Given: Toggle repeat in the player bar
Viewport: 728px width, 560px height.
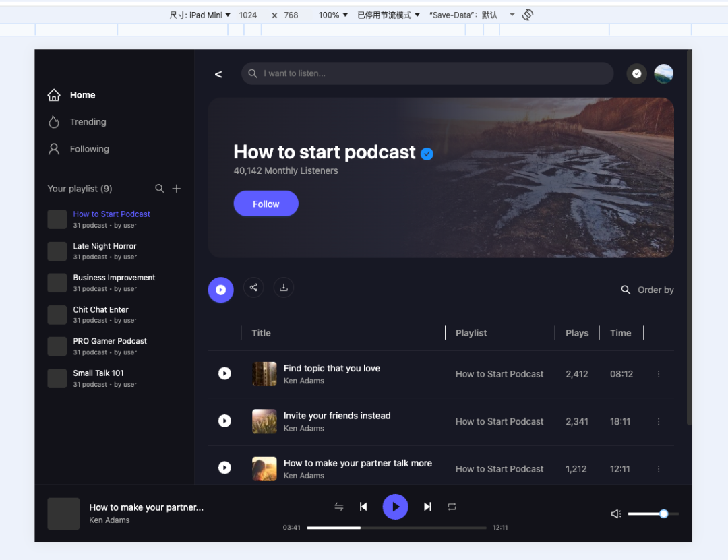Looking at the screenshot, I should (x=452, y=507).
